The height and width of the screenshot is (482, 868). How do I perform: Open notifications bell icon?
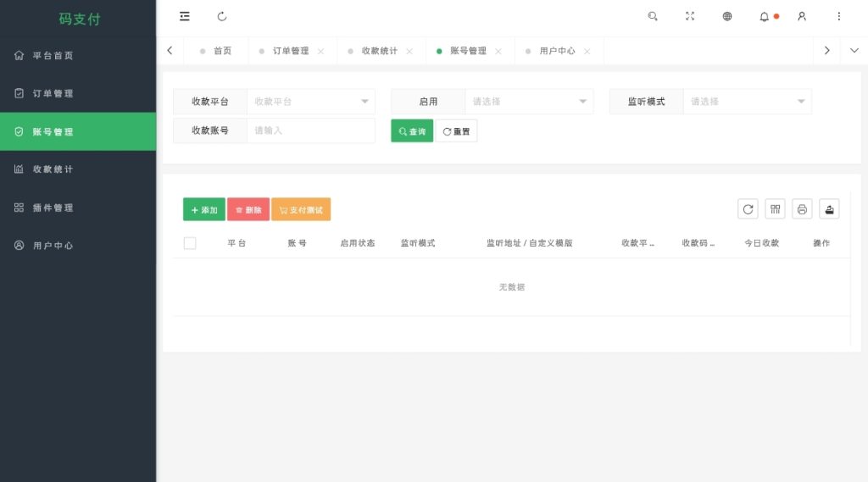[764, 17]
